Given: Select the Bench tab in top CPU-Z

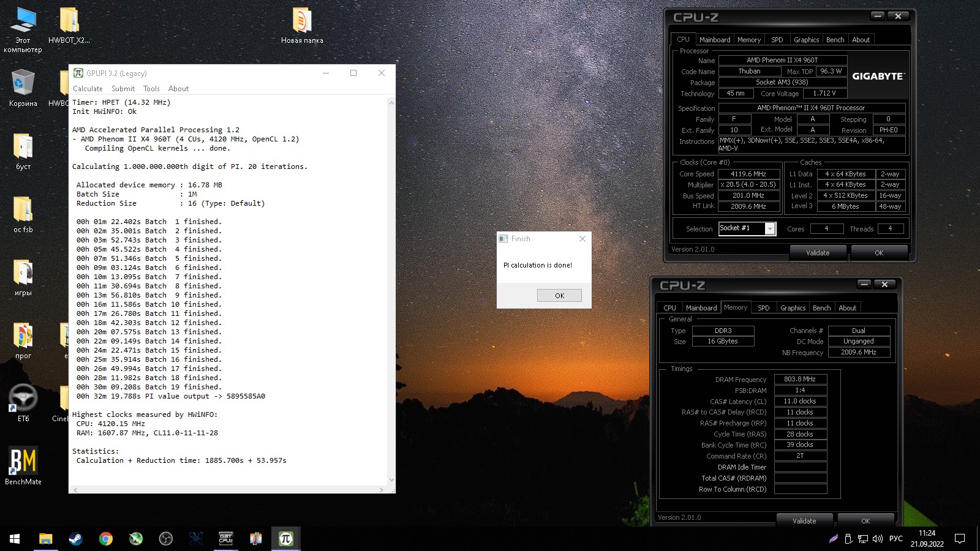Looking at the screenshot, I should pyautogui.click(x=835, y=40).
